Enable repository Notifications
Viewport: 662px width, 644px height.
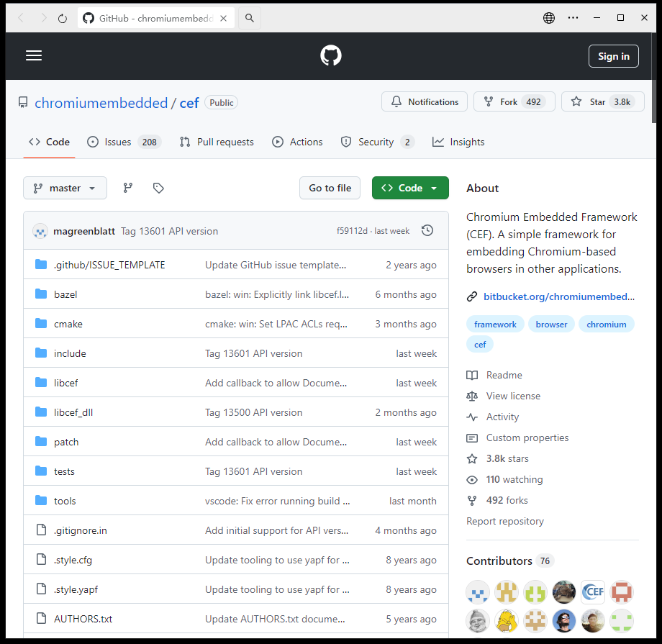tap(425, 102)
